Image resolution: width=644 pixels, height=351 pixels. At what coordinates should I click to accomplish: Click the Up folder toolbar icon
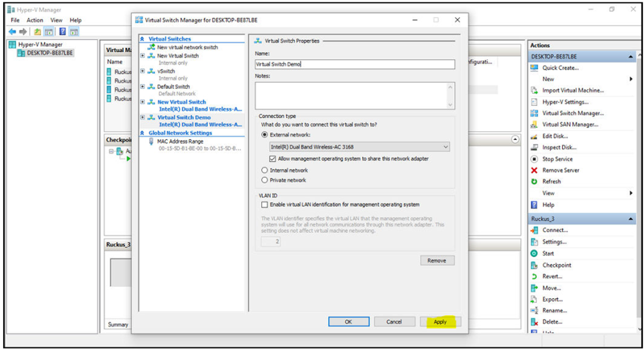pos(37,31)
